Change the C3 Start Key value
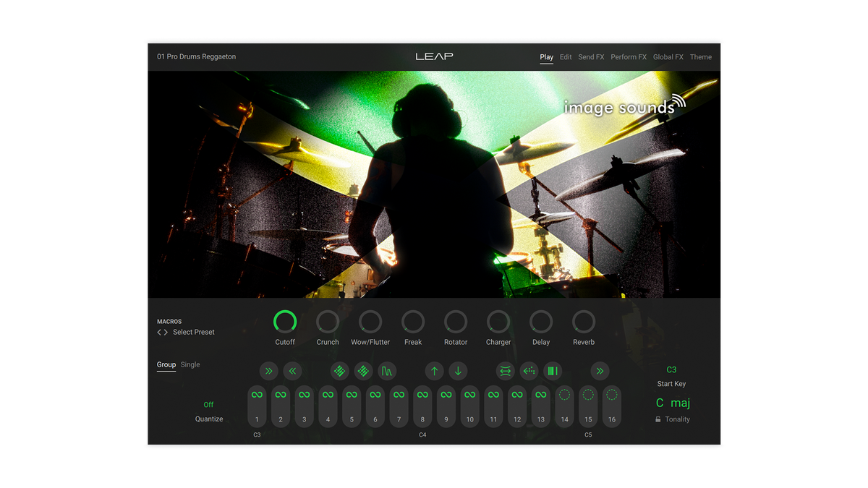Image resolution: width=868 pixels, height=488 pixels. tap(671, 370)
